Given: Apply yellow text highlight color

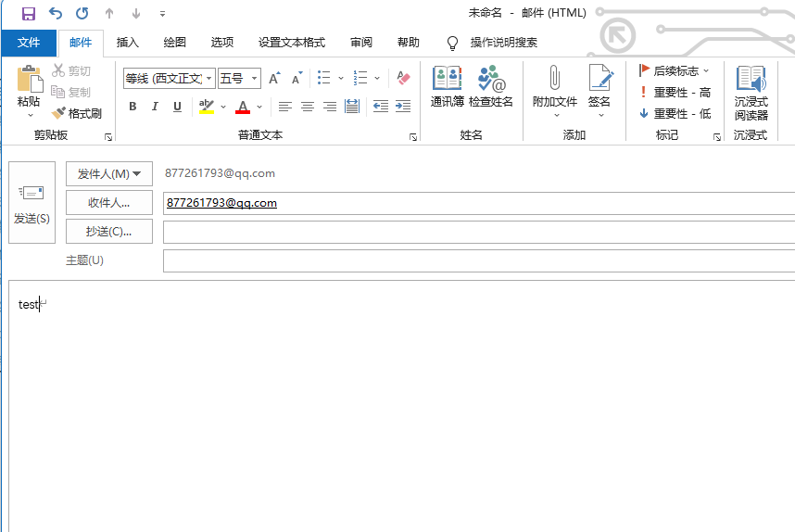Looking at the screenshot, I should point(207,107).
